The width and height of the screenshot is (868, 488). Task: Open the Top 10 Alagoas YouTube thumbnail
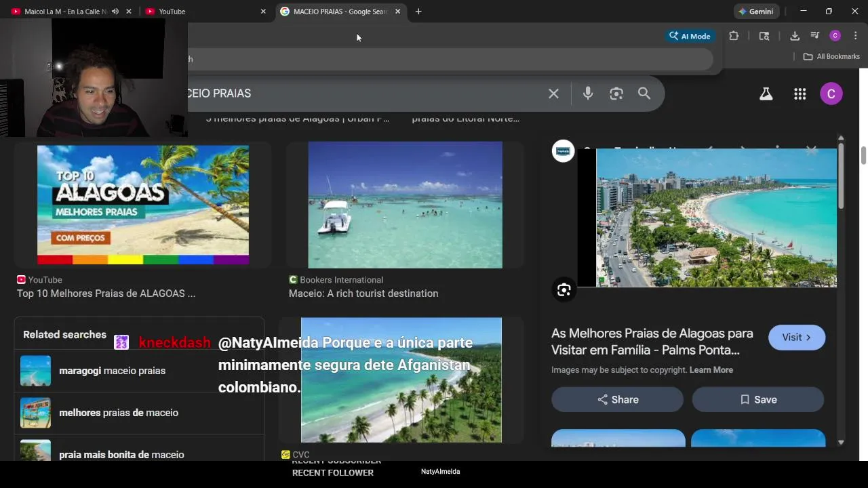[x=143, y=205]
